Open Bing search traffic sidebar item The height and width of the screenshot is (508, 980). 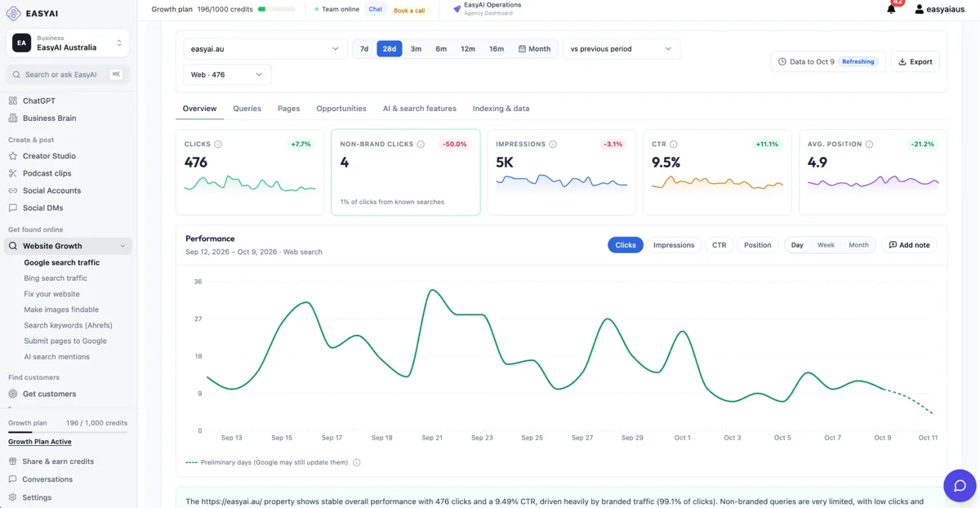(x=56, y=279)
